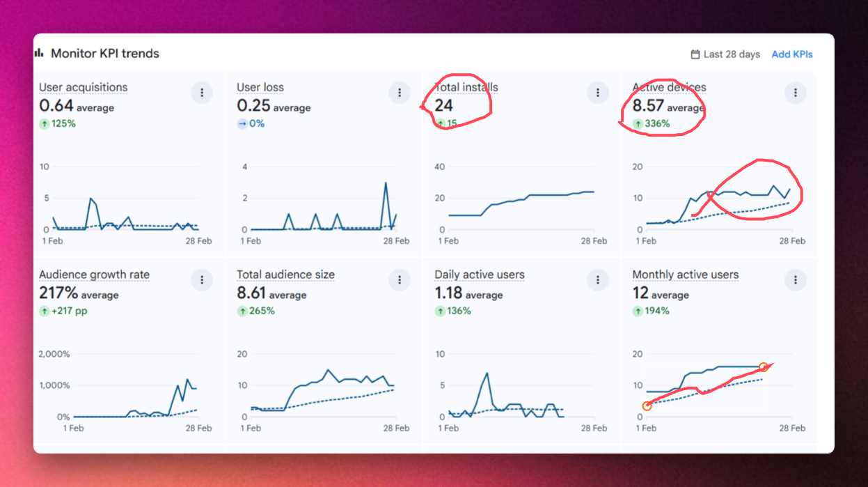
Task: Open the Total installs three-dot menu
Action: pos(597,93)
